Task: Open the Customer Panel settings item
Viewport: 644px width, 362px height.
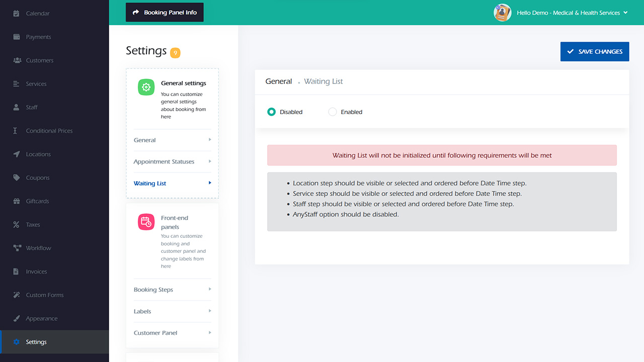Action: [x=155, y=333]
